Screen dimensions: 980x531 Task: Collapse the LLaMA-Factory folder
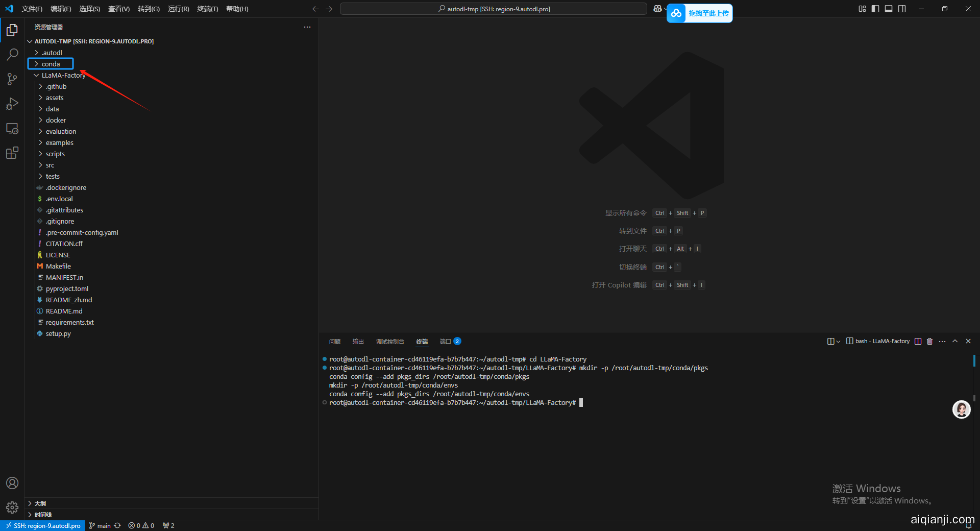(63, 75)
